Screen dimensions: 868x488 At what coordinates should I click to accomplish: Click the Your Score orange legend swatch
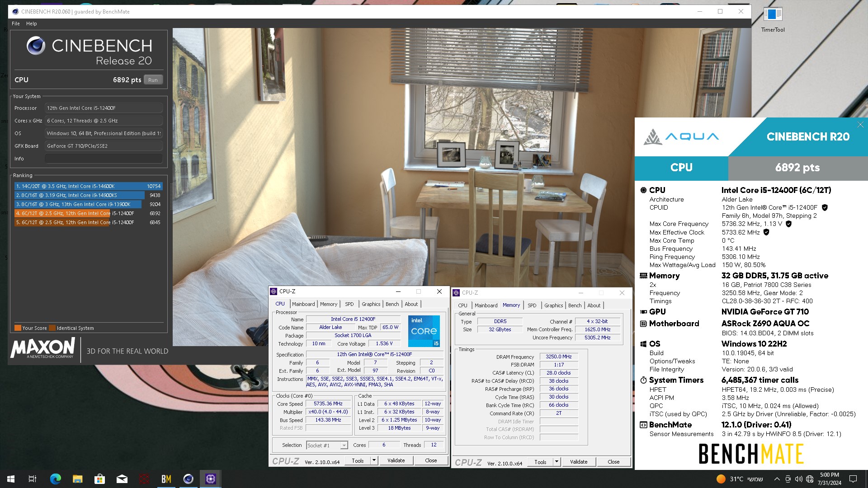[18, 328]
